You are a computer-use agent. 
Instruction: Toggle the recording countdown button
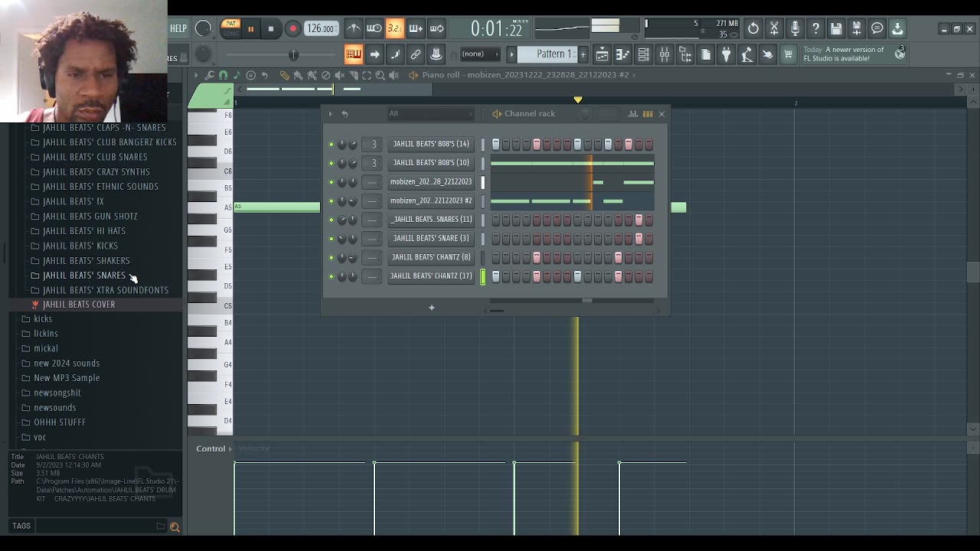[395, 29]
